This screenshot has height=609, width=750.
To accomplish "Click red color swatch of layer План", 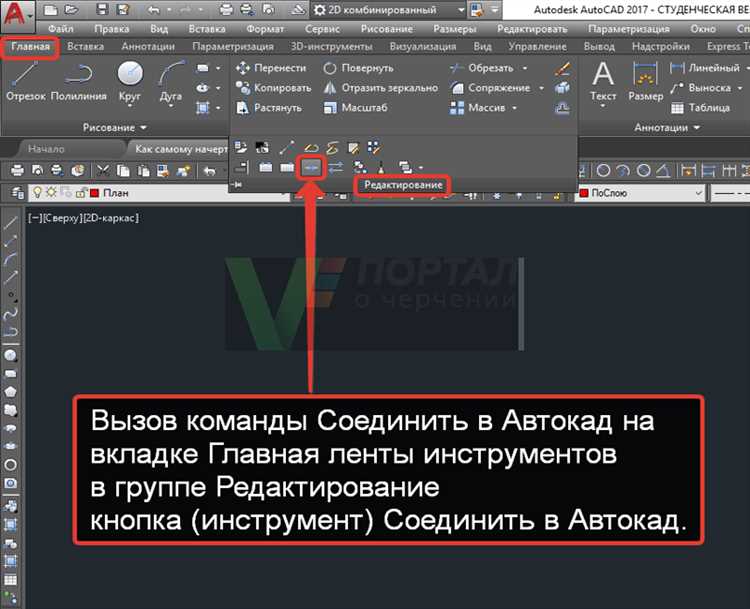I will pos(94,193).
